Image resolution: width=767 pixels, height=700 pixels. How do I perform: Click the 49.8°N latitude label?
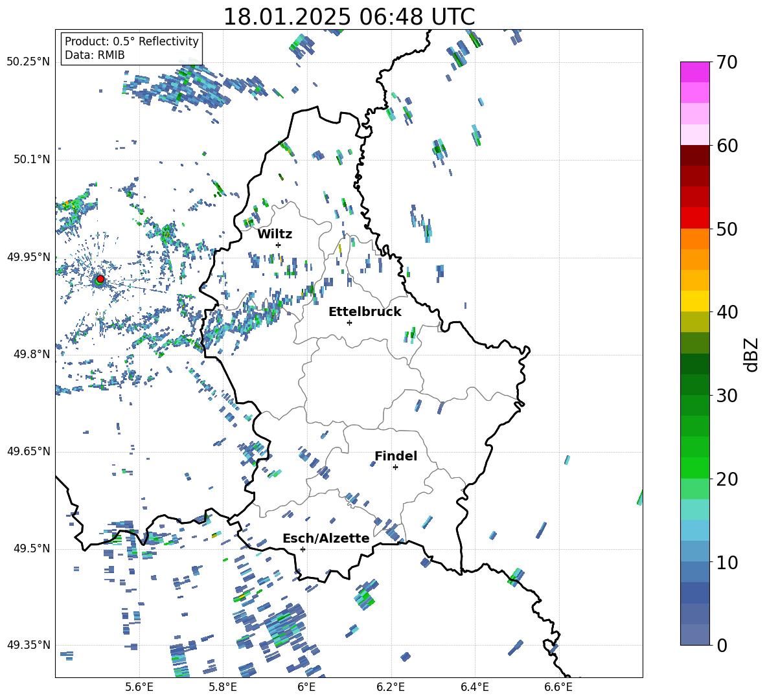tap(32, 354)
